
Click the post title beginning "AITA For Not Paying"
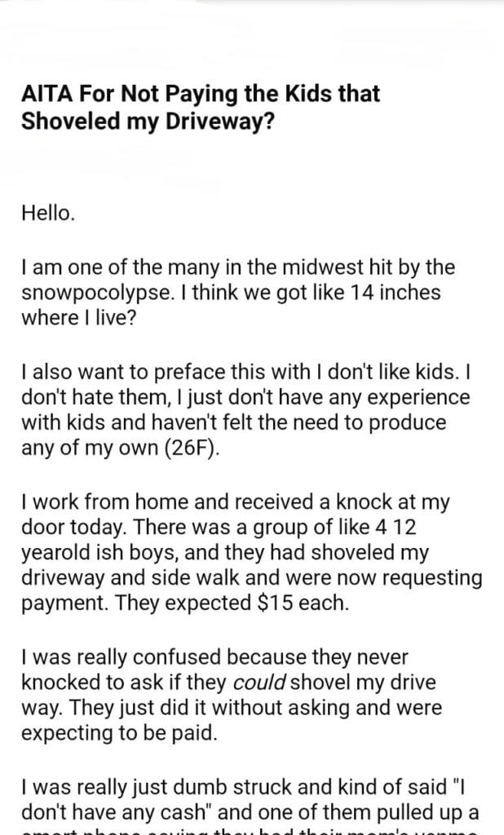point(201,94)
